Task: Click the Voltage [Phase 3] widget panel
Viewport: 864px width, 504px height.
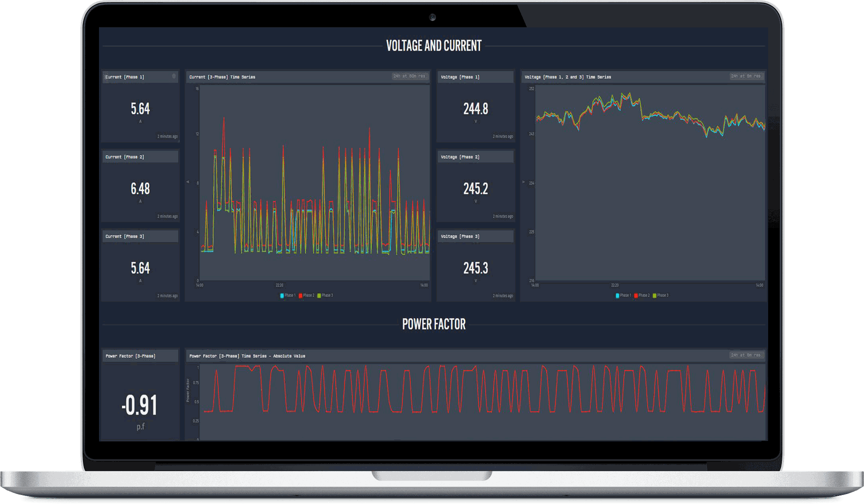Action: [x=475, y=265]
